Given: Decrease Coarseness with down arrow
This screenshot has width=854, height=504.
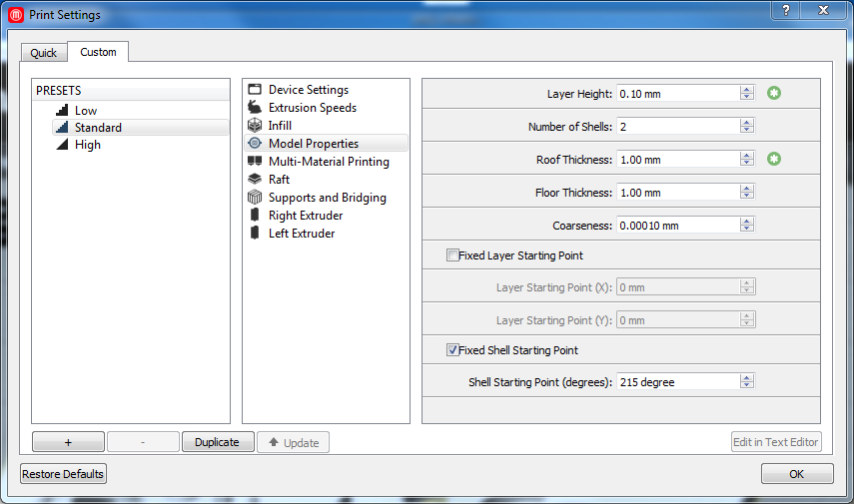Looking at the screenshot, I should click(747, 229).
